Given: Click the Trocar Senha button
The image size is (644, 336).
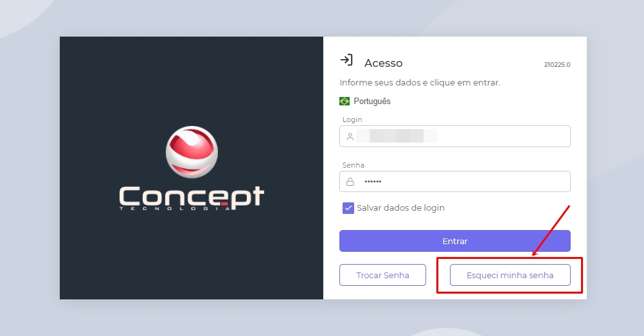Looking at the screenshot, I should point(382,275).
